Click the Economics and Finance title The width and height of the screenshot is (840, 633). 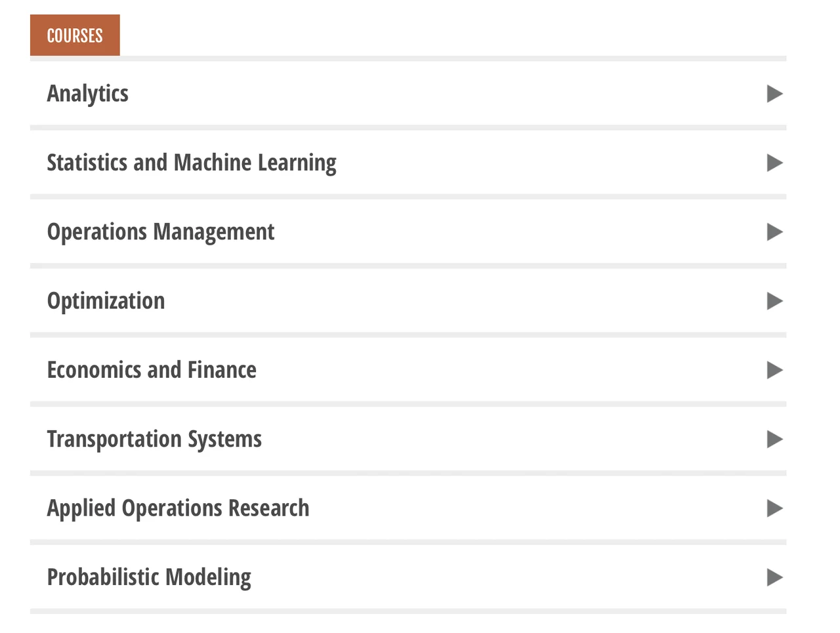[x=152, y=370]
